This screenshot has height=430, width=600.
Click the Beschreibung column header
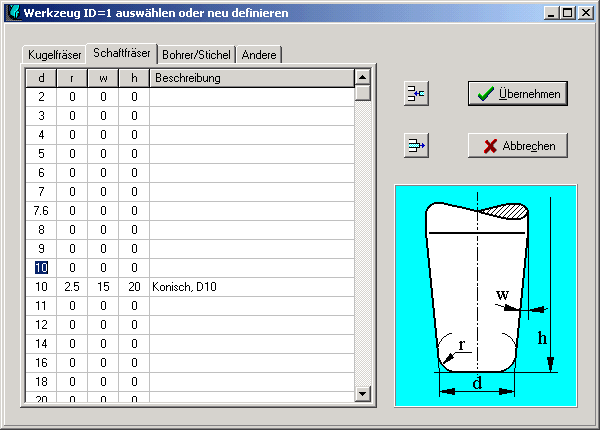click(251, 78)
